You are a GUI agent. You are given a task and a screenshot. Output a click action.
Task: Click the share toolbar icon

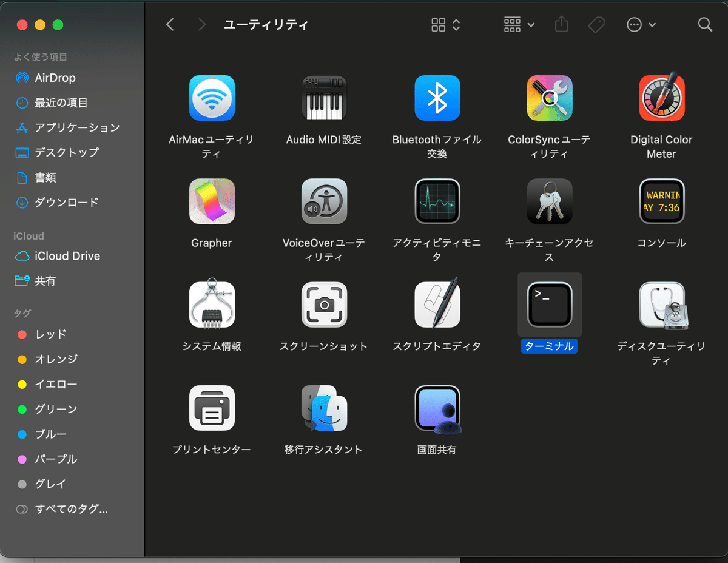click(x=562, y=24)
